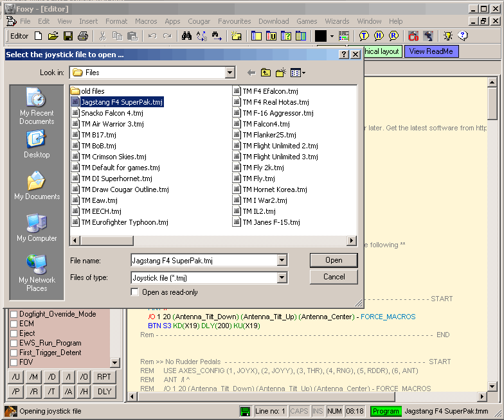Viewport: 504px width, 420px height.
Task: Click the View ReadMe button
Action: pyautogui.click(x=431, y=51)
